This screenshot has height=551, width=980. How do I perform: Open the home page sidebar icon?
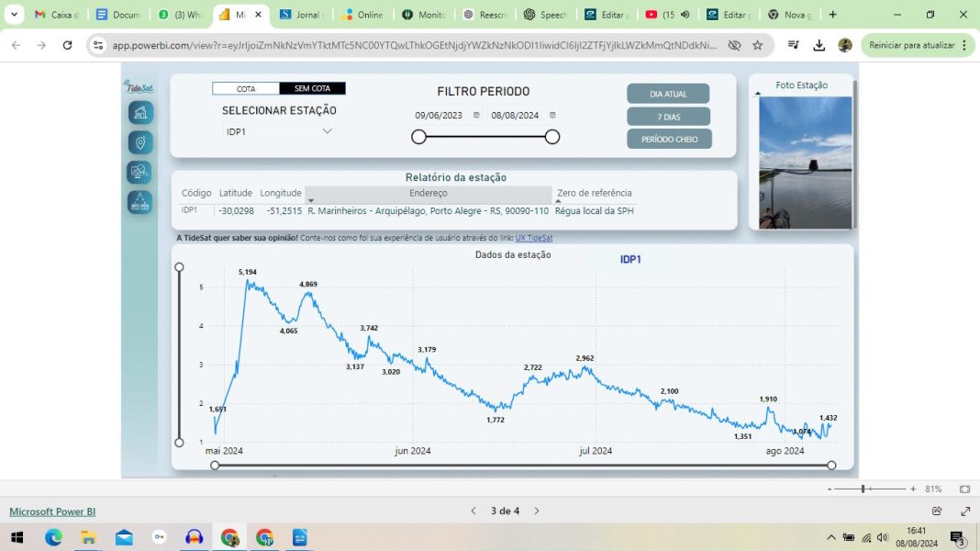[x=140, y=113]
